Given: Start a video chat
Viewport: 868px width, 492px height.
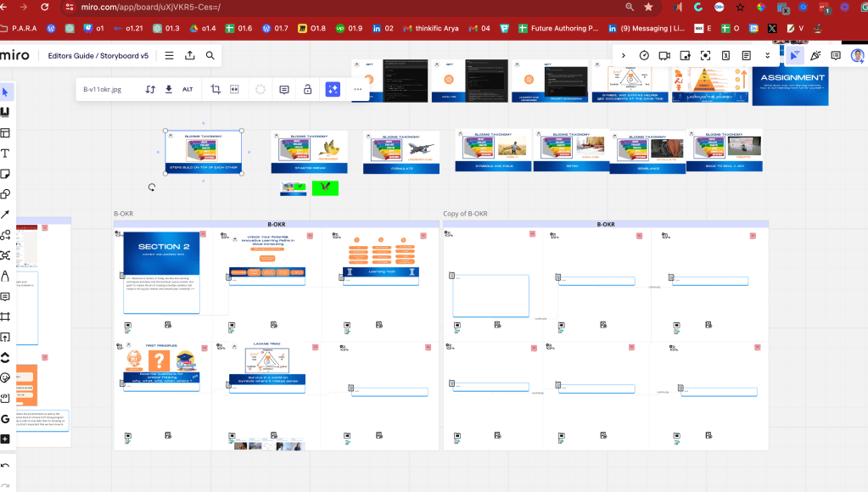Looking at the screenshot, I should pos(664,55).
